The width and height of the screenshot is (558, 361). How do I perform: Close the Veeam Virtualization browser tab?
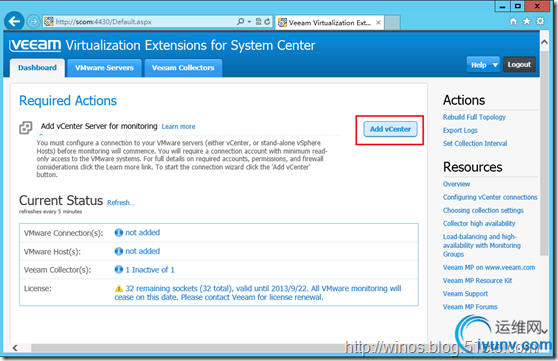pos(378,22)
